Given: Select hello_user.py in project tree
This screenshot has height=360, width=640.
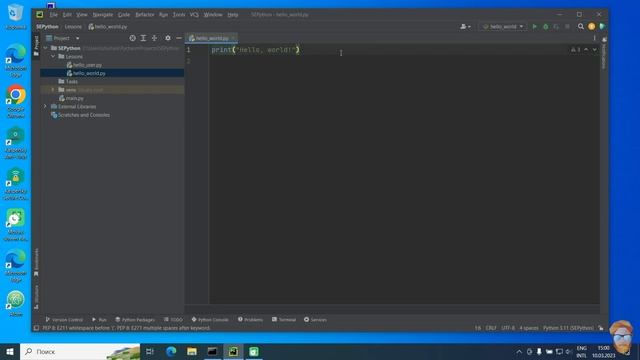Looking at the screenshot, I should (x=84, y=65).
